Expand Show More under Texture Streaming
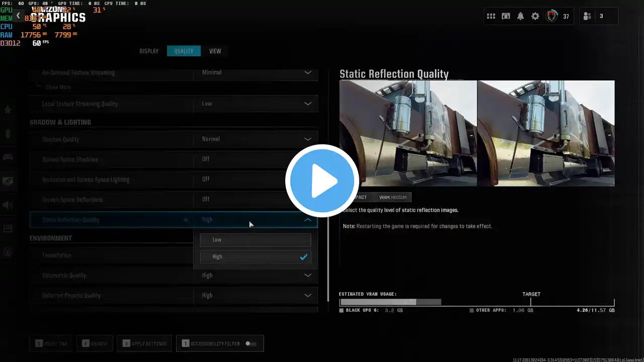The width and height of the screenshot is (644, 362). tap(58, 87)
